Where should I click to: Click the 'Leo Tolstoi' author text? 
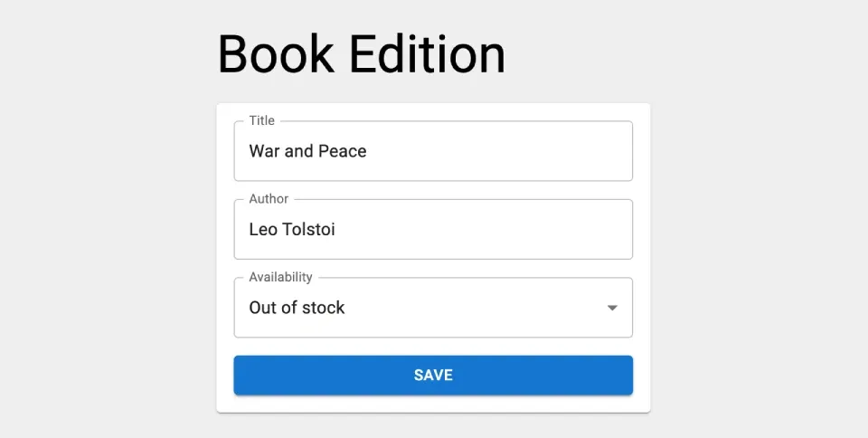coord(292,230)
